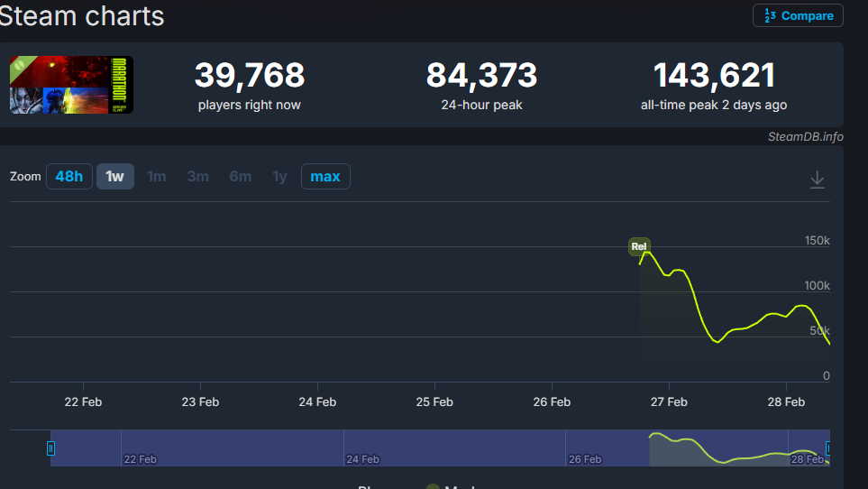Viewport: 868px width, 489px height.
Task: Click the 100k y-axis label
Action: pos(817,286)
